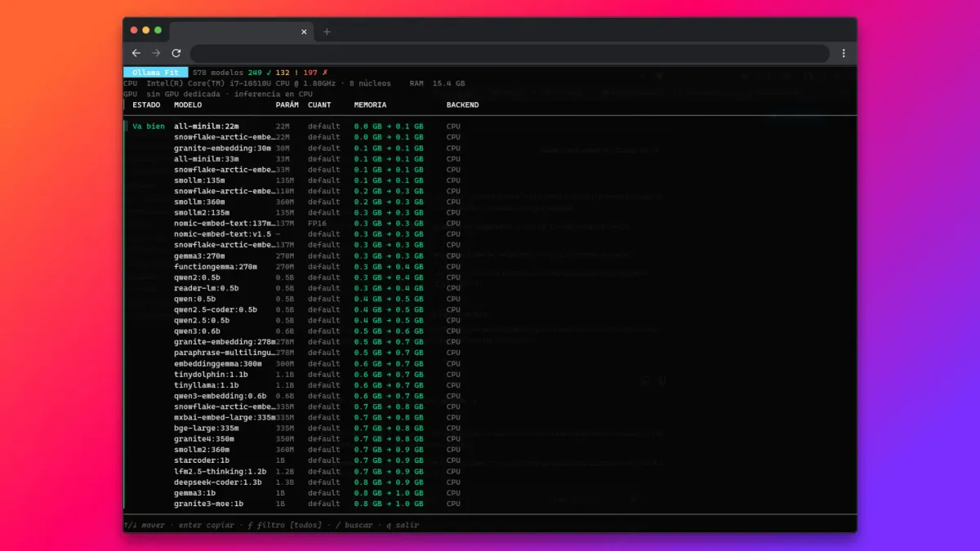980x551 pixels.
Task: Select the smollm:135m model row
Action: click(318, 180)
